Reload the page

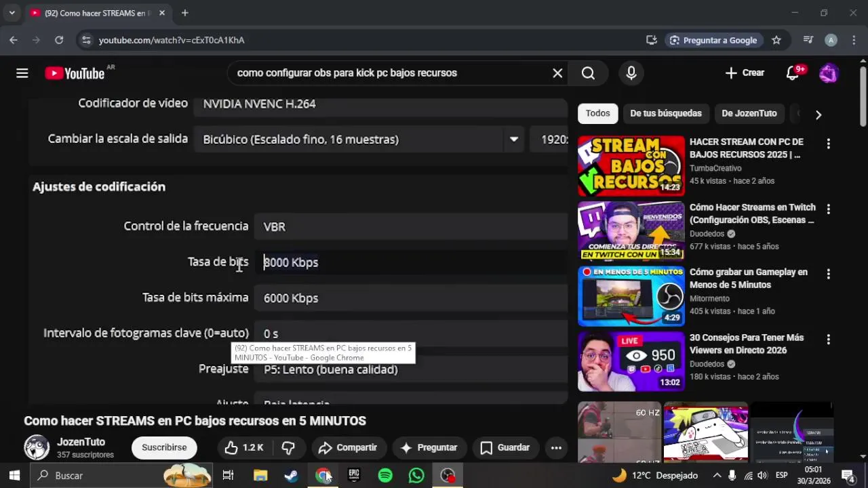click(59, 40)
